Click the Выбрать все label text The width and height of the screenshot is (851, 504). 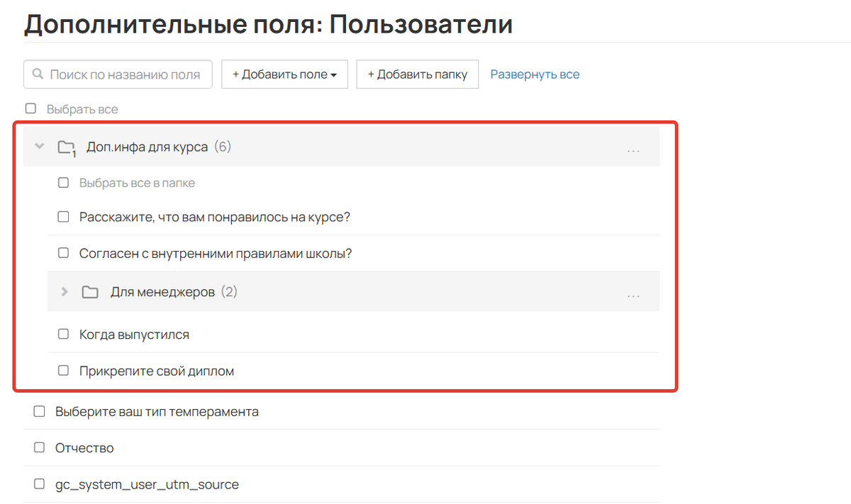[x=82, y=109]
